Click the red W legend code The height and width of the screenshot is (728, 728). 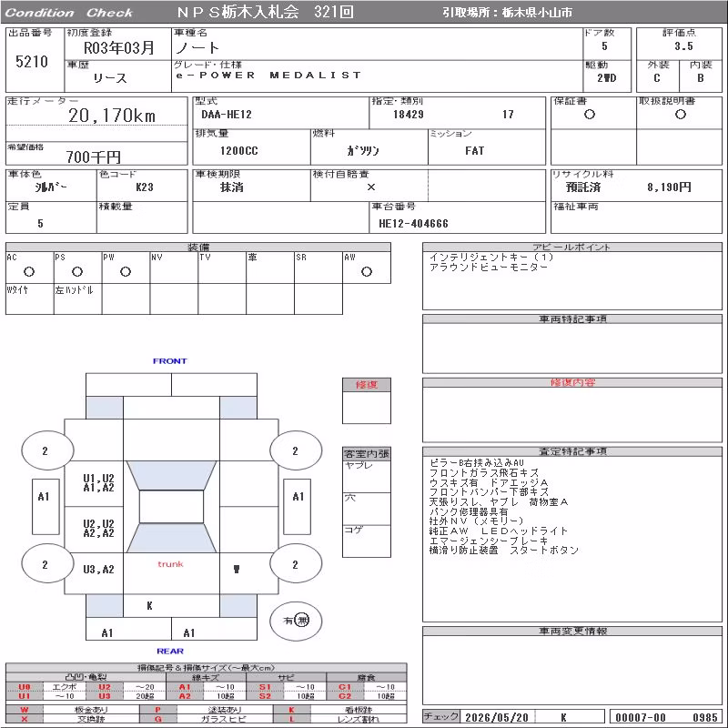pos(25,710)
